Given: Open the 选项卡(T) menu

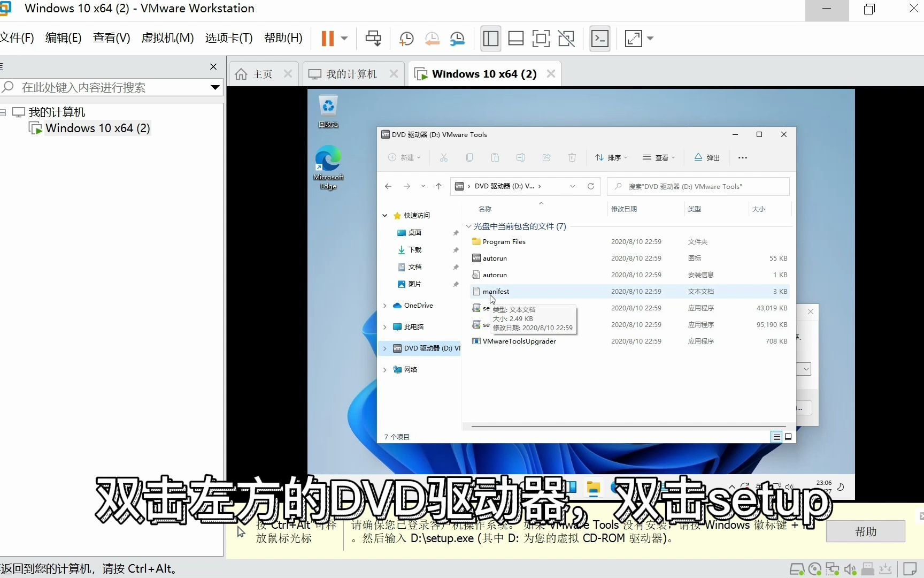Looking at the screenshot, I should click(x=229, y=38).
